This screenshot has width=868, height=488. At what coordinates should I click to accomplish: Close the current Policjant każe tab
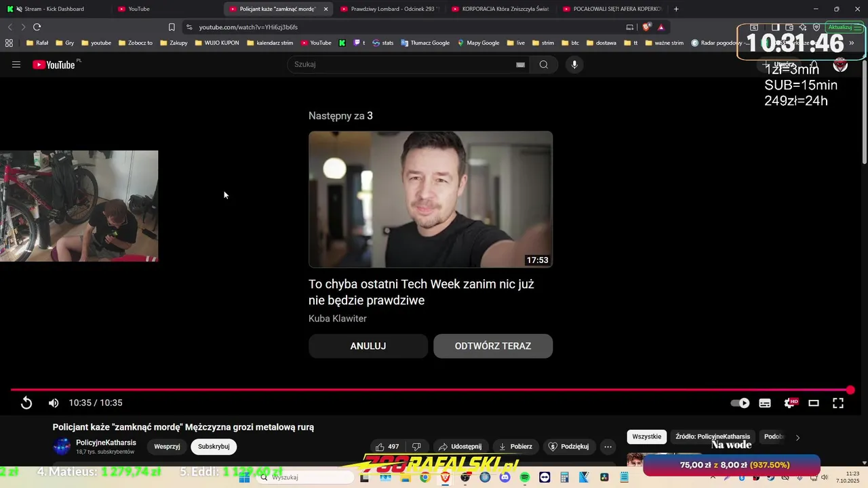[325, 9]
